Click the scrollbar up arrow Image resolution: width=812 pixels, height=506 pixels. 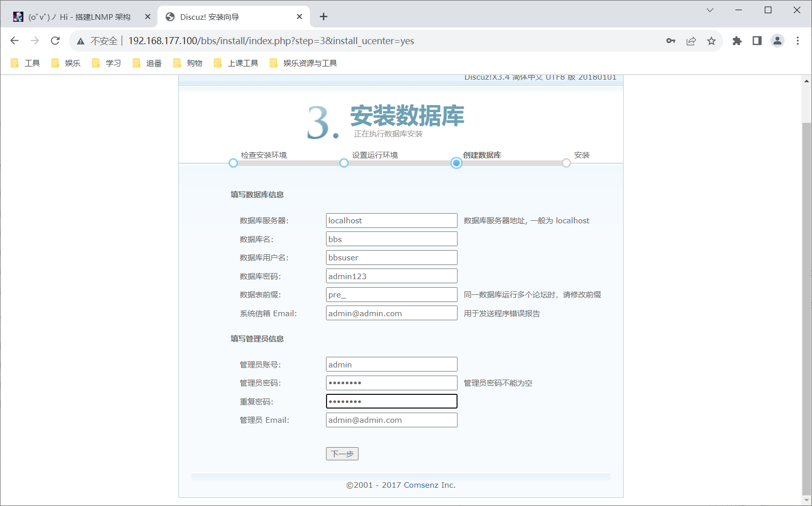(806, 81)
